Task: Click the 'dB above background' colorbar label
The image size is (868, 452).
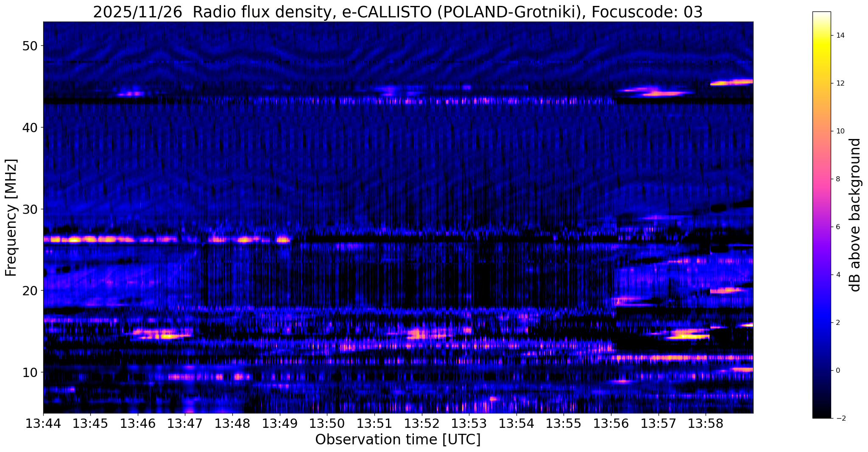Action: (x=855, y=215)
